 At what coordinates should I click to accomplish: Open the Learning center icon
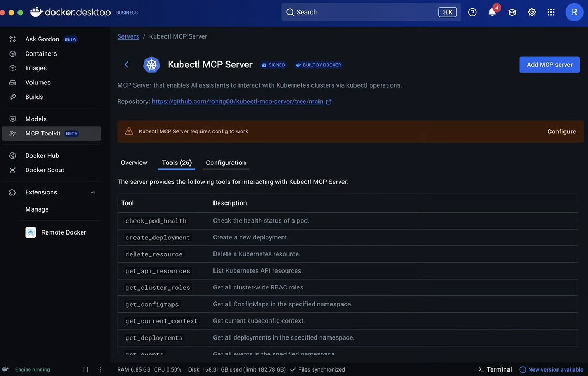tap(512, 13)
